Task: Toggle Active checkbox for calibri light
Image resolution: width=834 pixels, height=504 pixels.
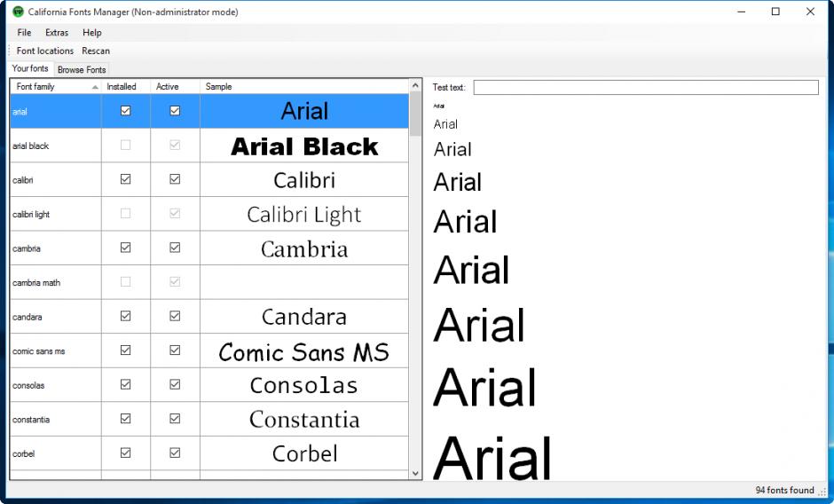Action: (175, 214)
